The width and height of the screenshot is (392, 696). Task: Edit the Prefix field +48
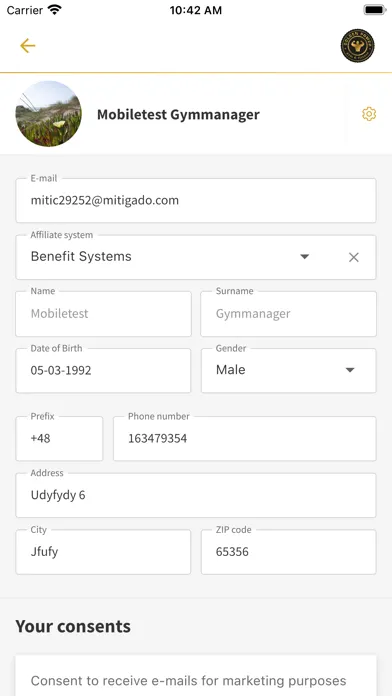(x=59, y=439)
